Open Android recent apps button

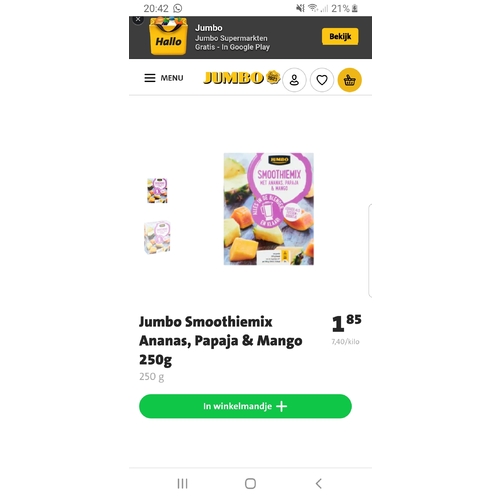182,483
